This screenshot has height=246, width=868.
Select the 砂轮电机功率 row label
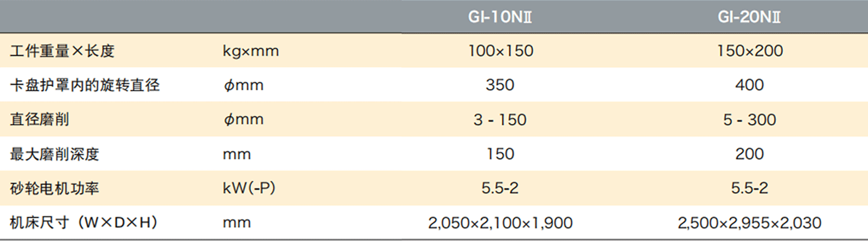(54, 188)
